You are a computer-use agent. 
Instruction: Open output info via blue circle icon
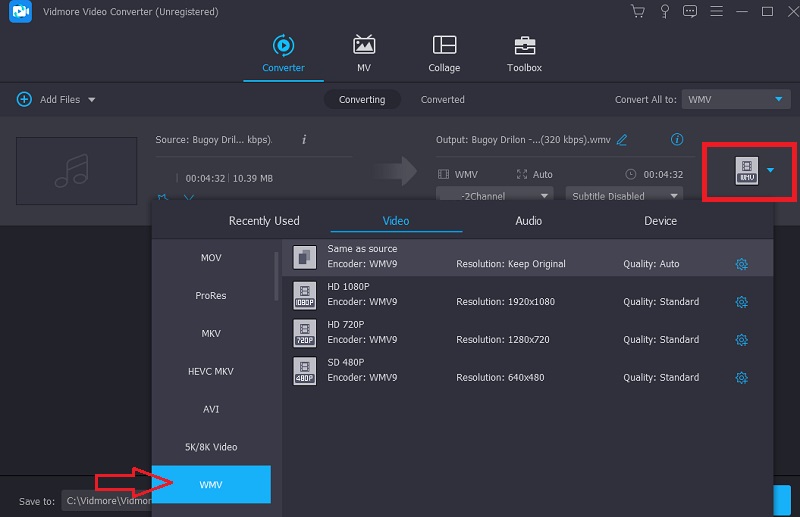677,140
